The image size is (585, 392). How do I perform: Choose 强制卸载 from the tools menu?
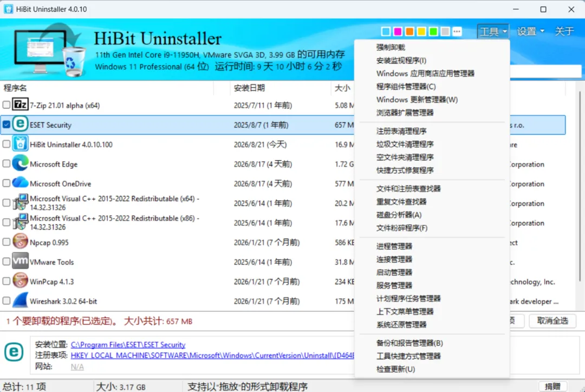pyautogui.click(x=390, y=47)
